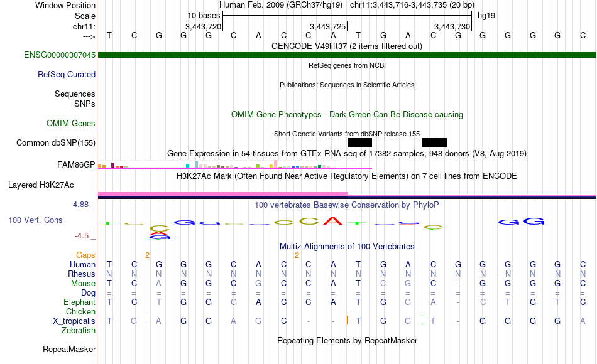Click dbSNP variant block nearest 3,443,725
The image size is (597, 364).
pyautogui.click(x=360, y=143)
